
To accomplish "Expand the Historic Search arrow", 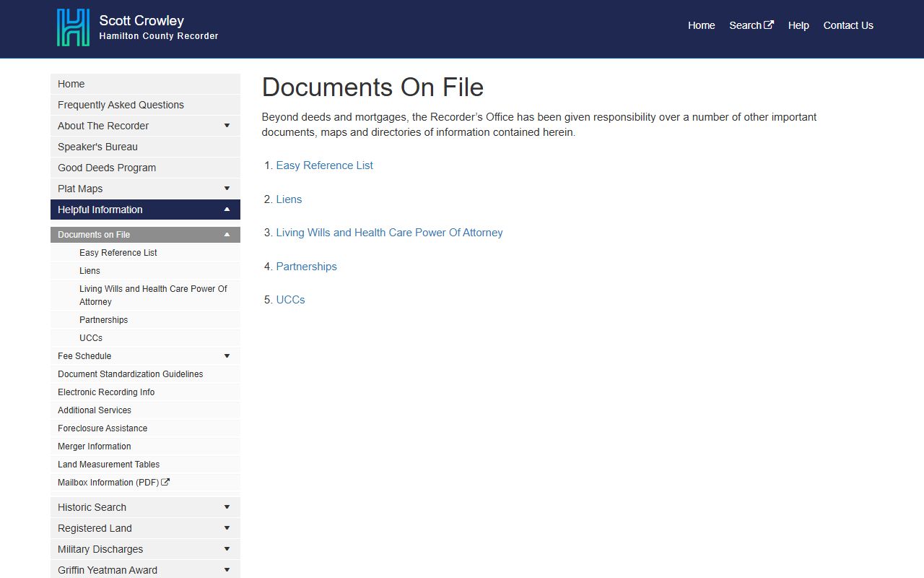I will [x=227, y=507].
